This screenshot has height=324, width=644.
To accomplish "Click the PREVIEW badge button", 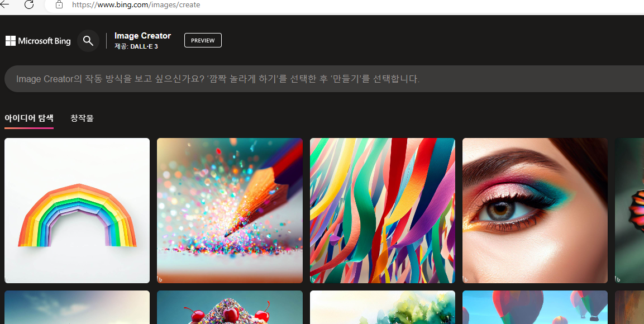I will (203, 40).
